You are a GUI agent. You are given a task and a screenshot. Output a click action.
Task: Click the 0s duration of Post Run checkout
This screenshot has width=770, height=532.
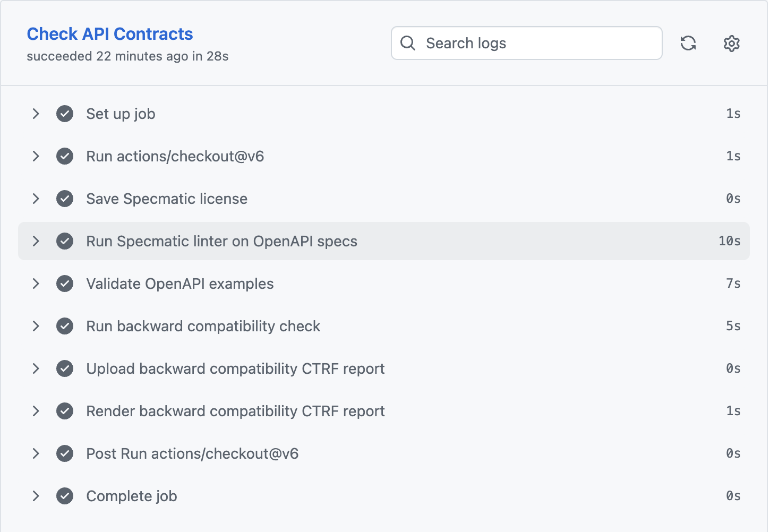point(733,453)
